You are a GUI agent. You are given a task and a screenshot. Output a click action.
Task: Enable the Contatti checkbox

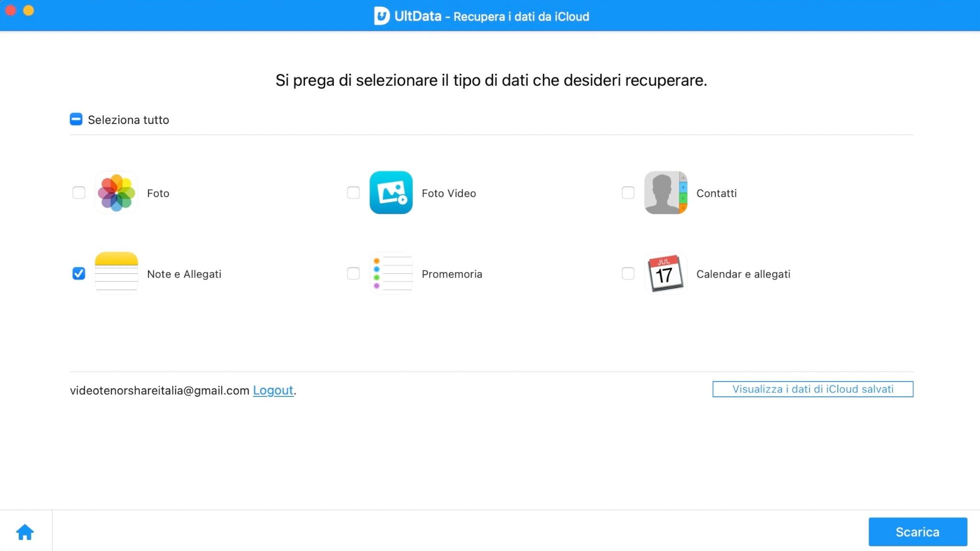click(628, 192)
